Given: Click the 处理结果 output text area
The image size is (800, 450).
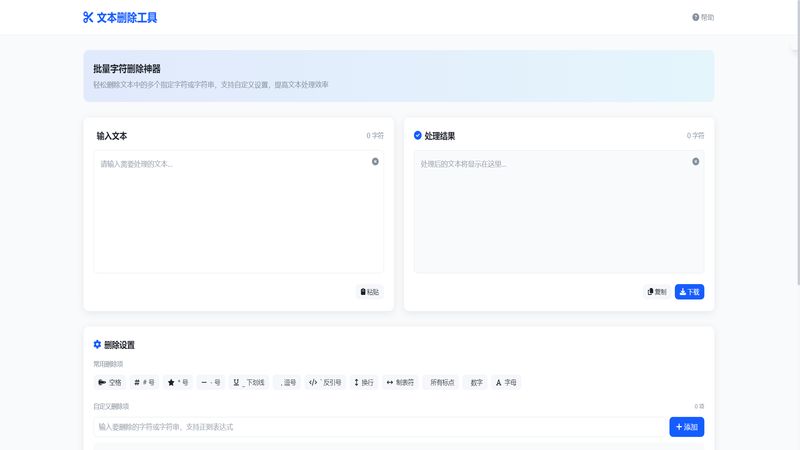Looking at the screenshot, I should (558, 215).
